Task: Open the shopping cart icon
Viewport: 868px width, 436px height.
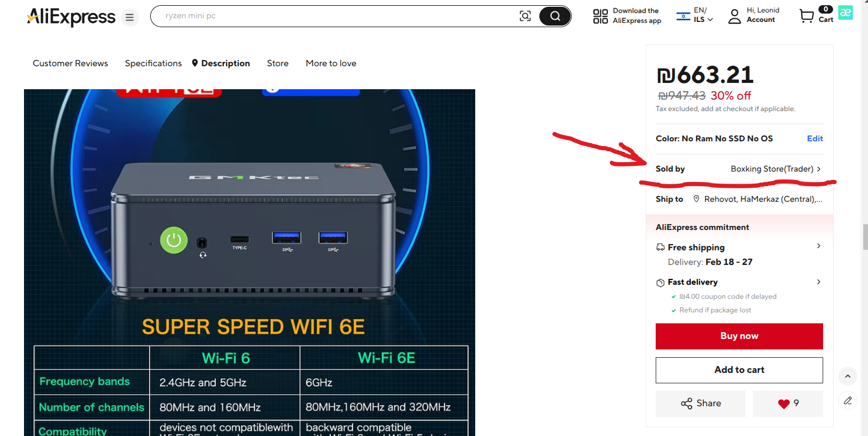Action: [x=806, y=16]
